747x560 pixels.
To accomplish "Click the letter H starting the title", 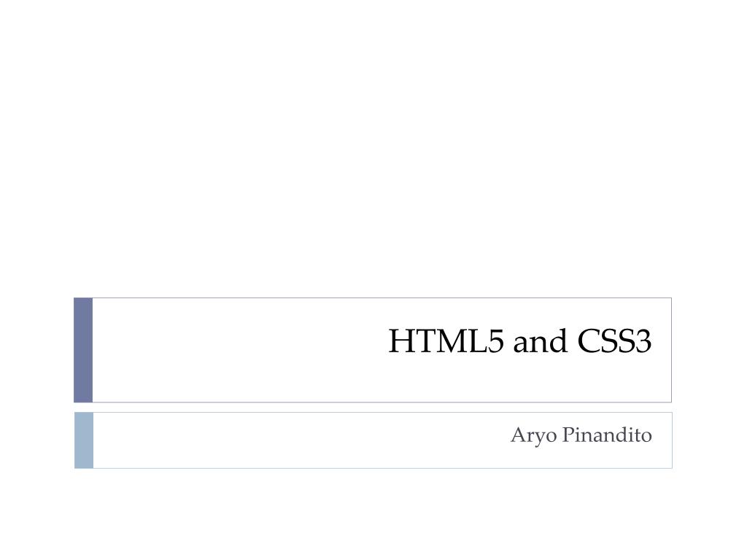I will [x=400, y=341].
